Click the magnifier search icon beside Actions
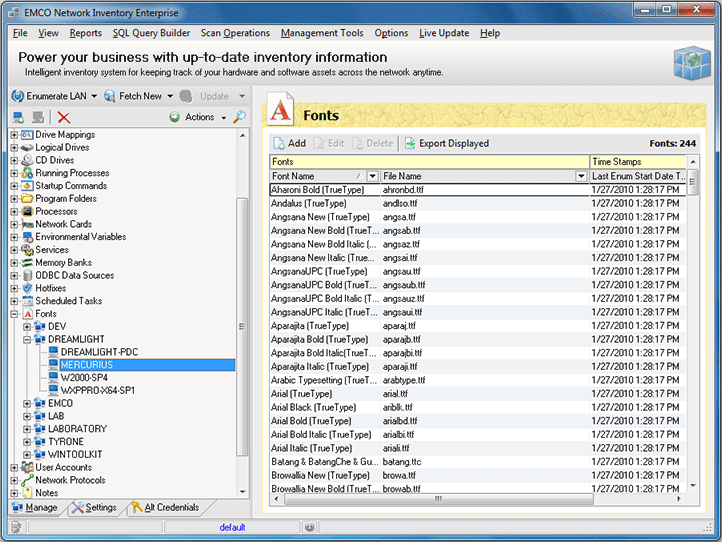 tap(239, 117)
